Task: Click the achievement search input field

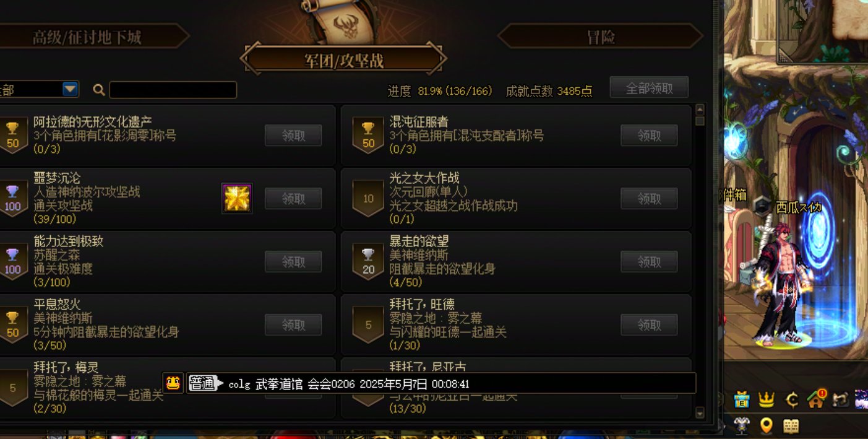Action: click(x=173, y=90)
